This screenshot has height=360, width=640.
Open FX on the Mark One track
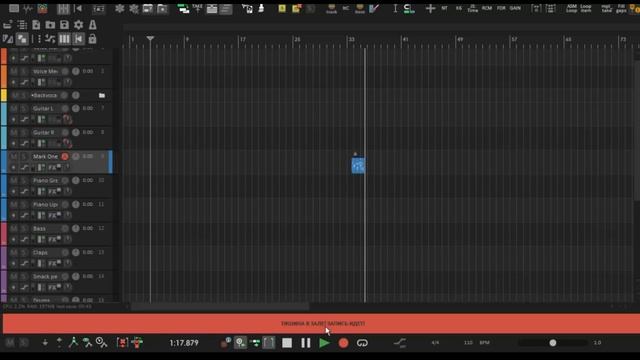pos(54,168)
